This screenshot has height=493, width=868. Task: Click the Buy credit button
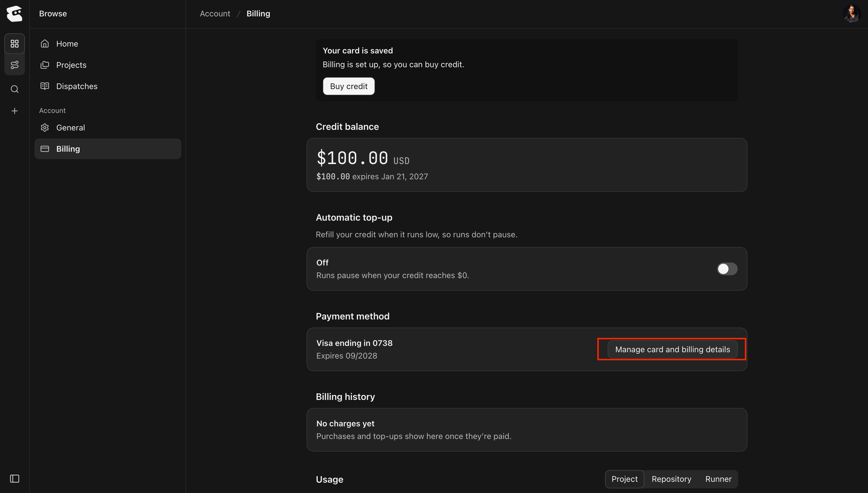click(x=348, y=86)
